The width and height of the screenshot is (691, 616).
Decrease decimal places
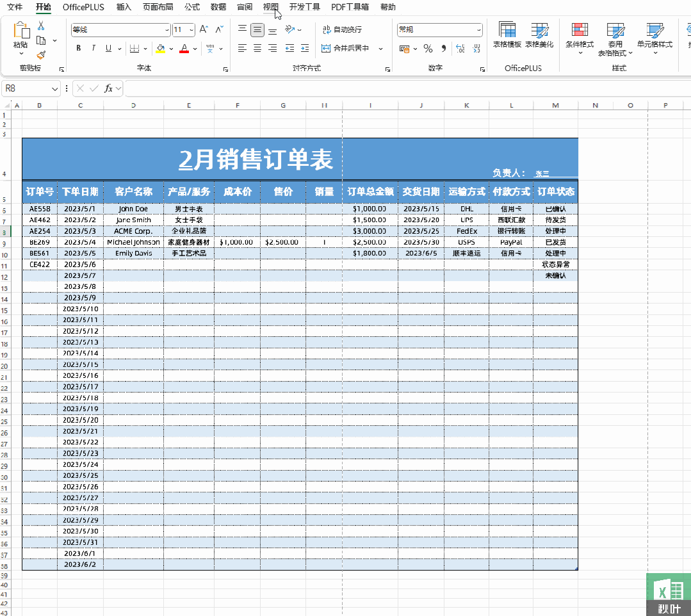[x=476, y=49]
